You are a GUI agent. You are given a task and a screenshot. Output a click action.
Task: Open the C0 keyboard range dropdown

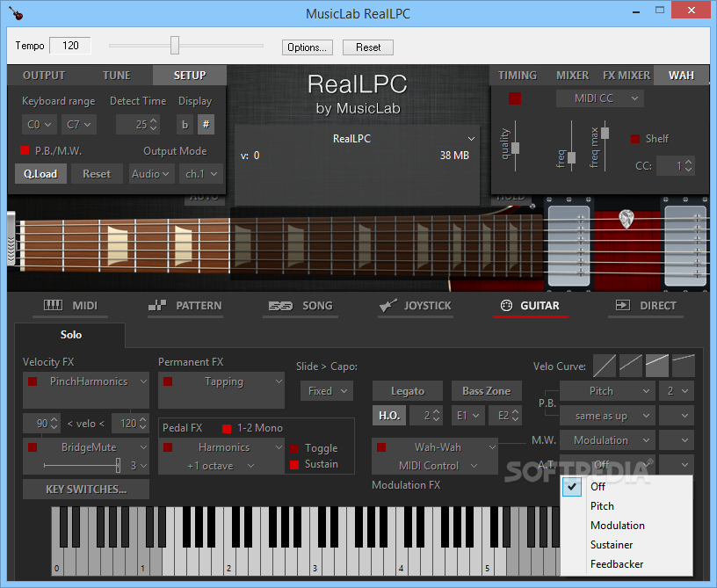39,125
